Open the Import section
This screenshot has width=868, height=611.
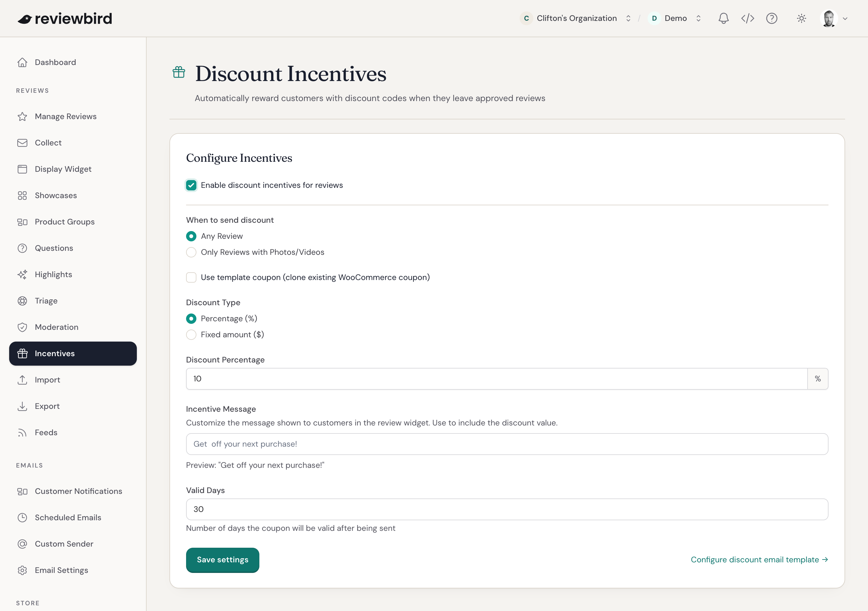point(73,380)
